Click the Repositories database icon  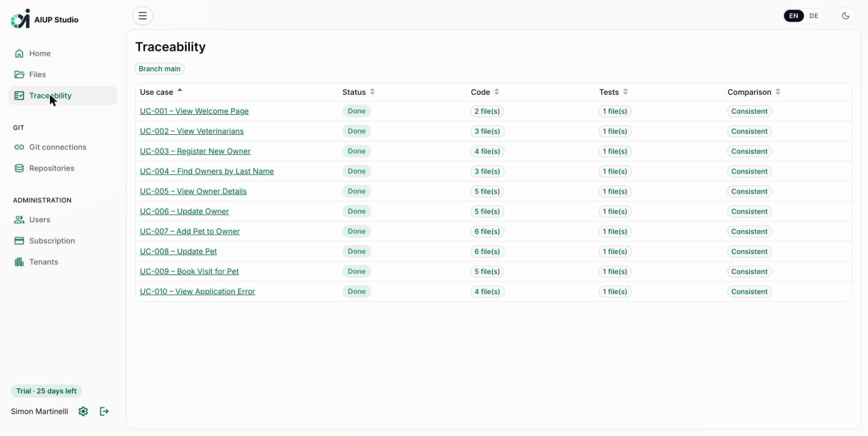coord(19,168)
